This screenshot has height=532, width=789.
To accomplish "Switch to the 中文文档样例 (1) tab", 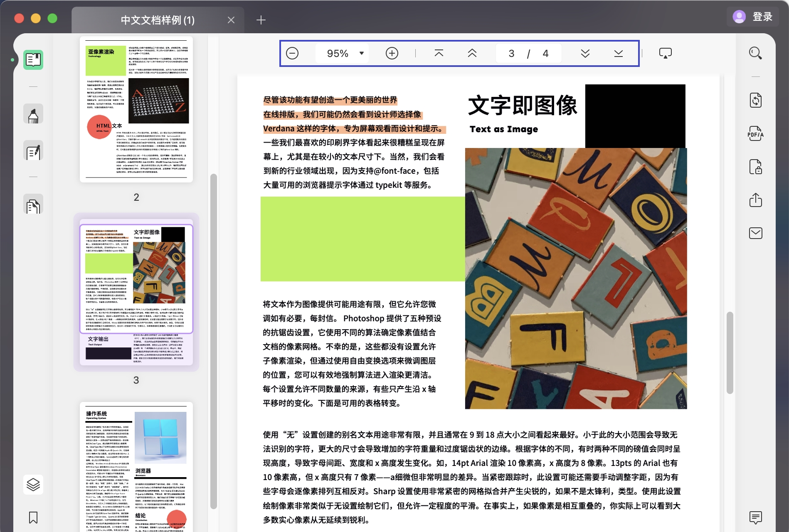I will point(158,20).
